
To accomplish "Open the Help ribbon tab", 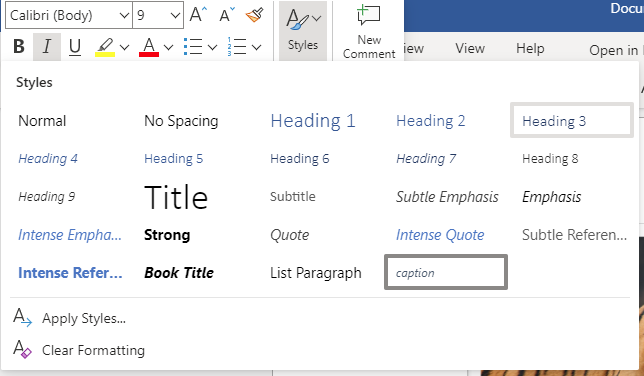I will click(x=530, y=48).
